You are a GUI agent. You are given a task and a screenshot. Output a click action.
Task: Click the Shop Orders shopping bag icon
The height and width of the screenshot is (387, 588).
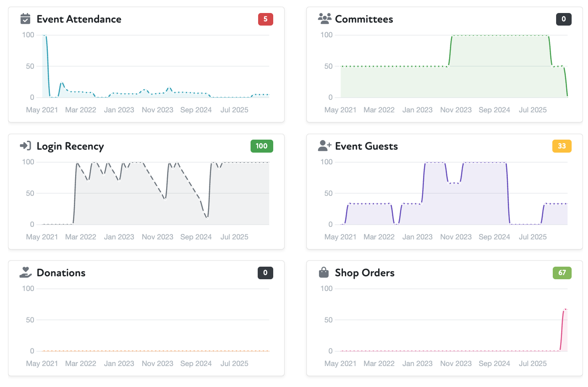coord(324,273)
